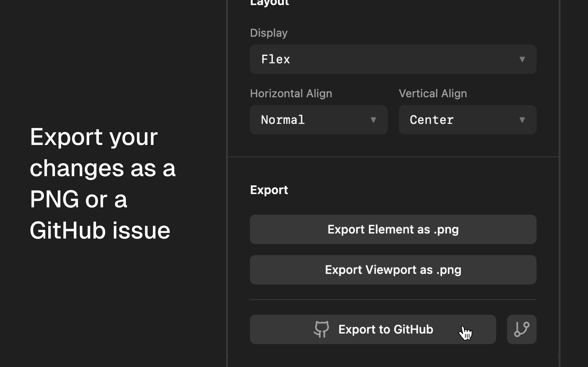Click the divider between Layout and Export
Screen dimensions: 588x367
point(393,157)
